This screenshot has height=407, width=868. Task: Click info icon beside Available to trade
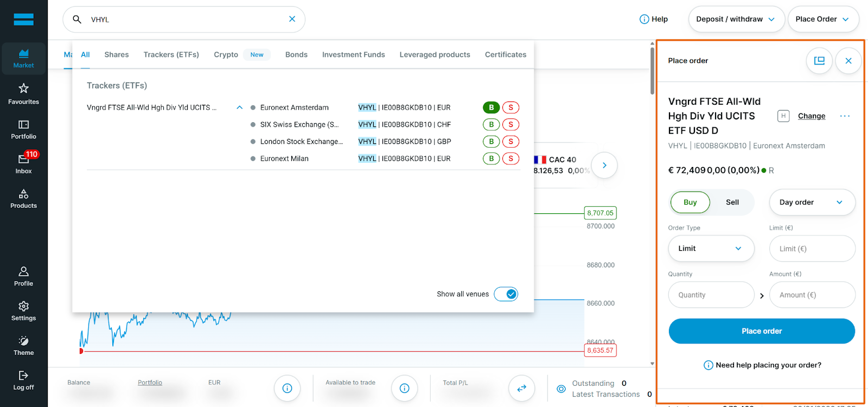(x=404, y=388)
